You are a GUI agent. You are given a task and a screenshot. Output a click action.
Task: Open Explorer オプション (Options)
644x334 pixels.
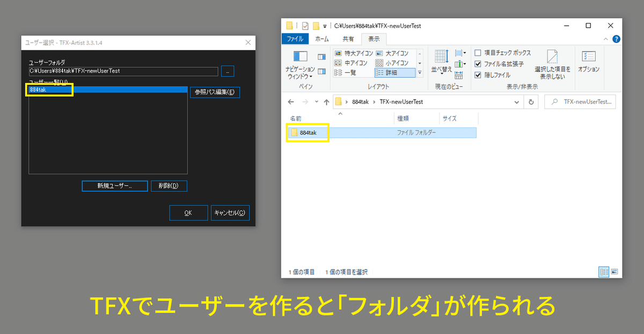(x=589, y=61)
